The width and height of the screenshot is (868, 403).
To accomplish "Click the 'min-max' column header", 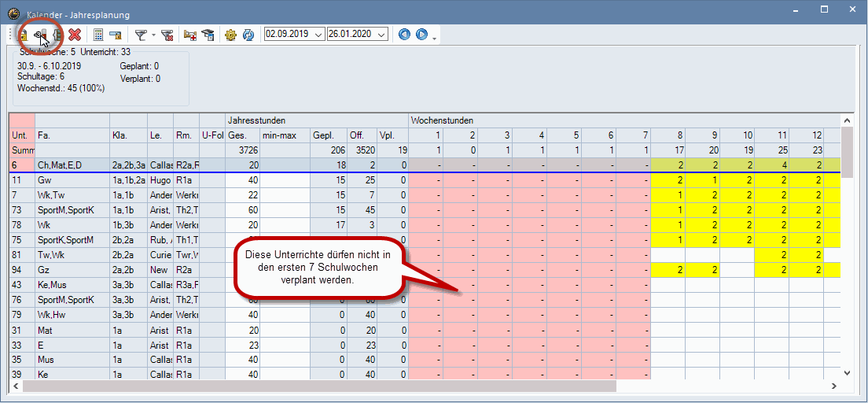I will 285,135.
